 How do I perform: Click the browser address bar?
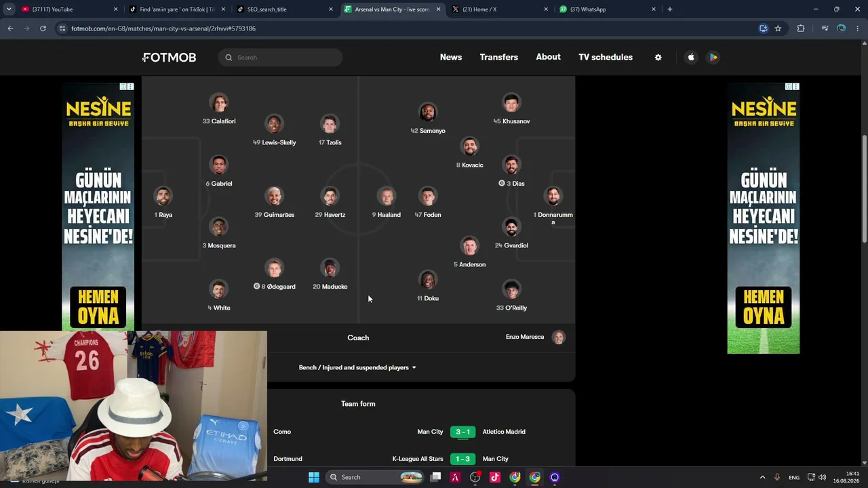(407, 28)
